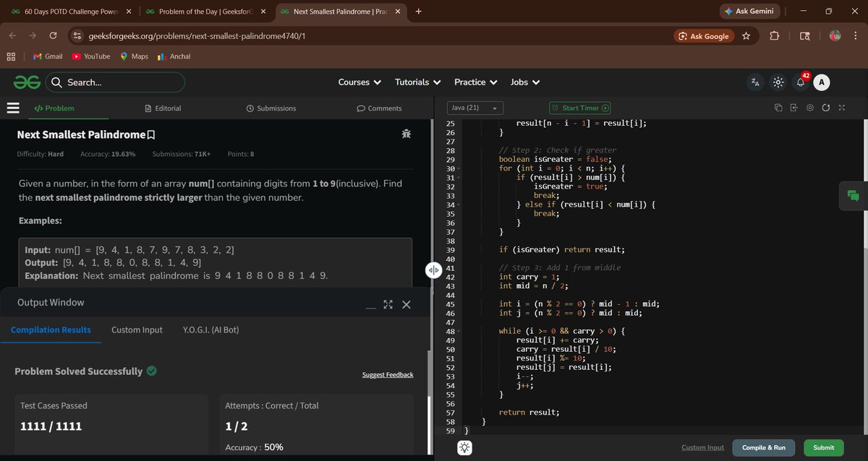868x461 pixels.
Task: Open a new browser tab
Action: [x=419, y=11]
